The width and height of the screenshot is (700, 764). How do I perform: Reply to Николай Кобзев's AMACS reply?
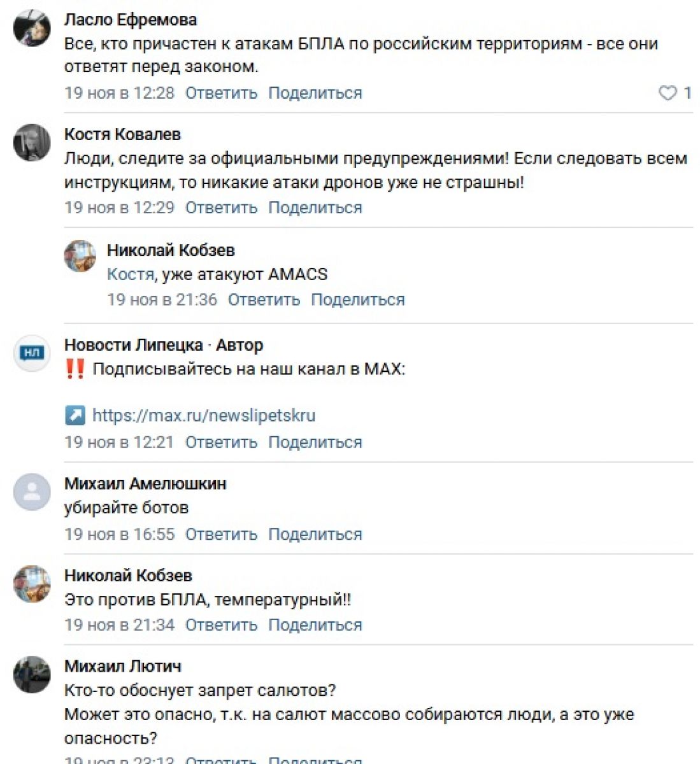point(264,299)
